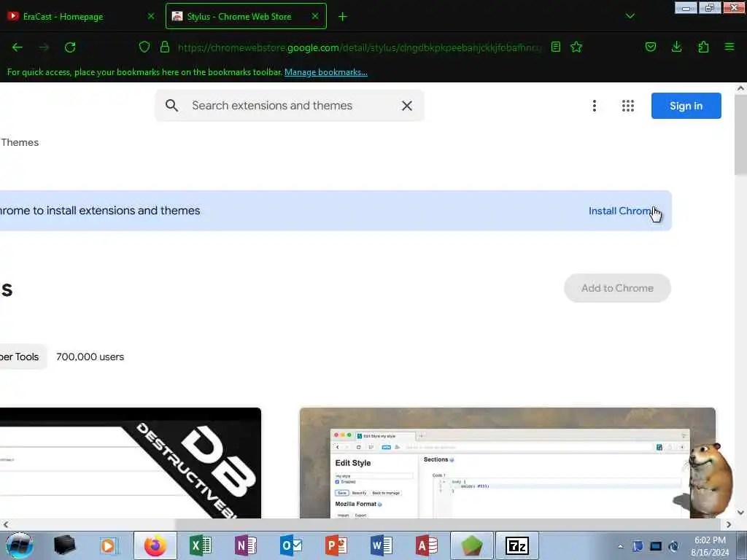This screenshot has width=747, height=560.
Task: Click the address bar URL
Action: [x=360, y=47]
